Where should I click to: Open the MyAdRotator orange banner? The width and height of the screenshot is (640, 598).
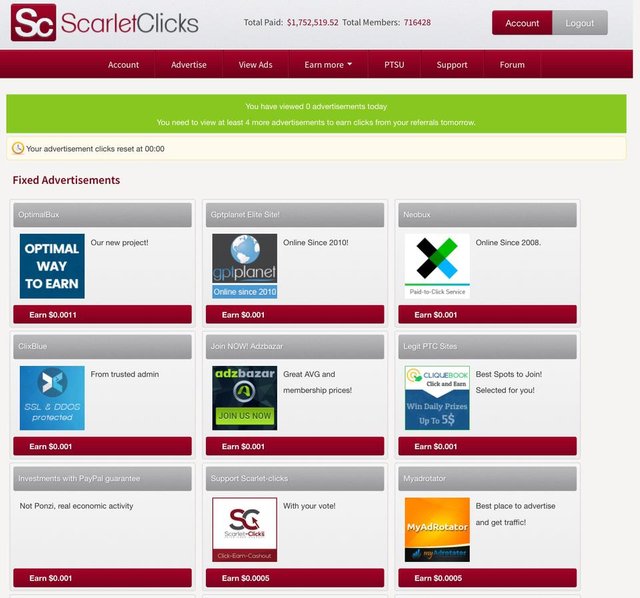coord(437,529)
